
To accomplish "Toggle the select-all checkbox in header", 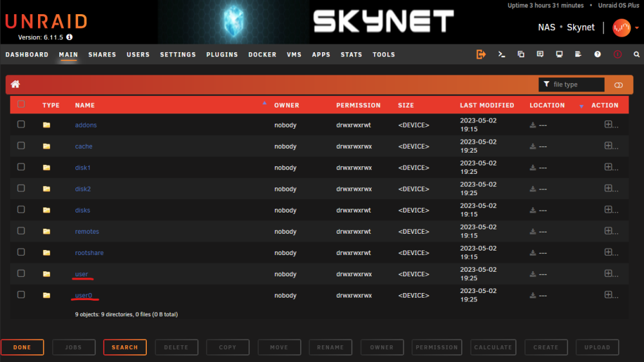I will pos(21,104).
